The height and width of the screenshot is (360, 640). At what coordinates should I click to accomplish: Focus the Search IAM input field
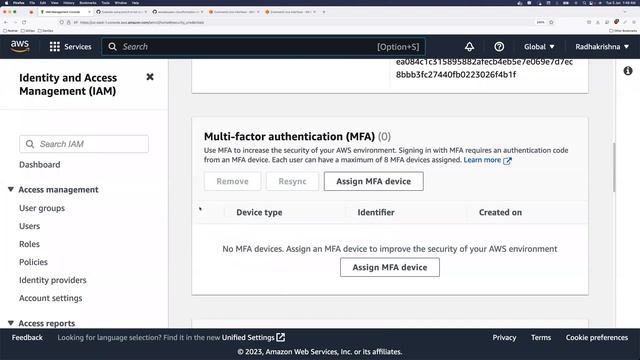[84, 144]
